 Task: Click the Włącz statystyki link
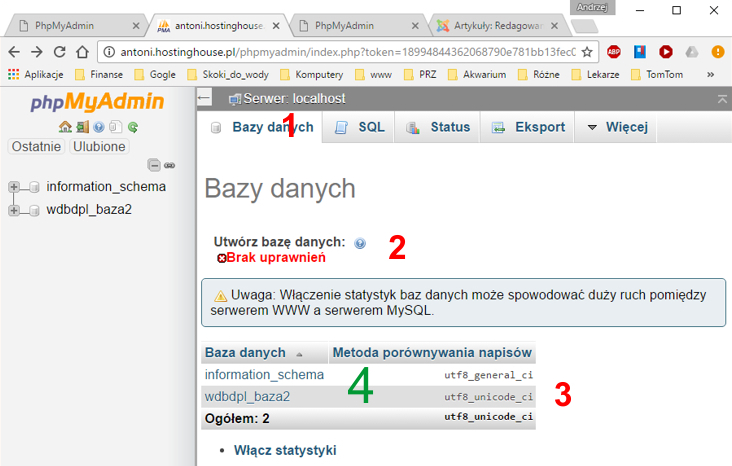[285, 450]
